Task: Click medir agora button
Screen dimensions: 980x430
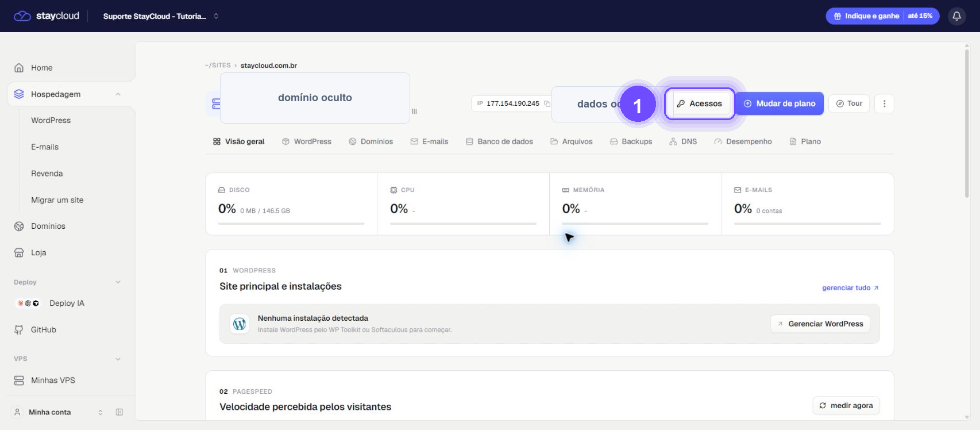Action: pos(846,405)
